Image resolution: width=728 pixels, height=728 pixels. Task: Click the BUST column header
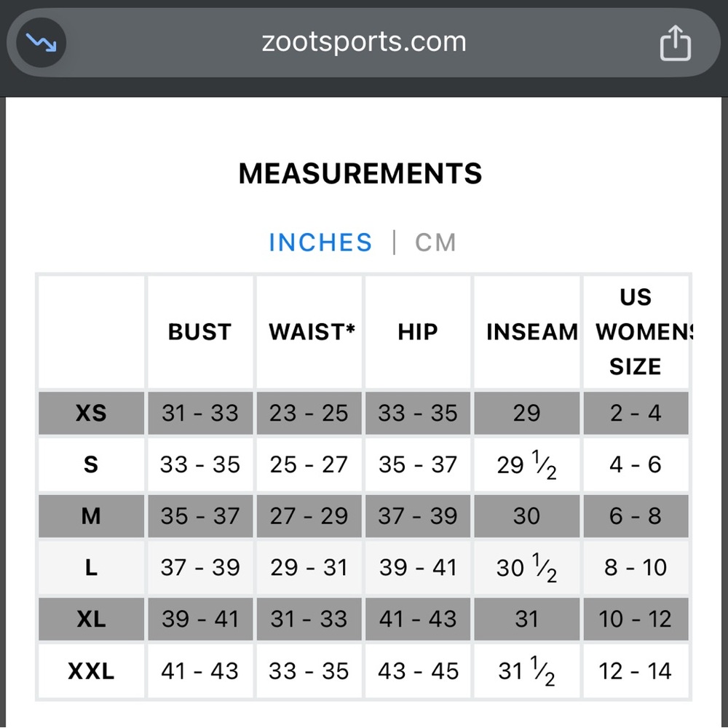pyautogui.click(x=199, y=332)
